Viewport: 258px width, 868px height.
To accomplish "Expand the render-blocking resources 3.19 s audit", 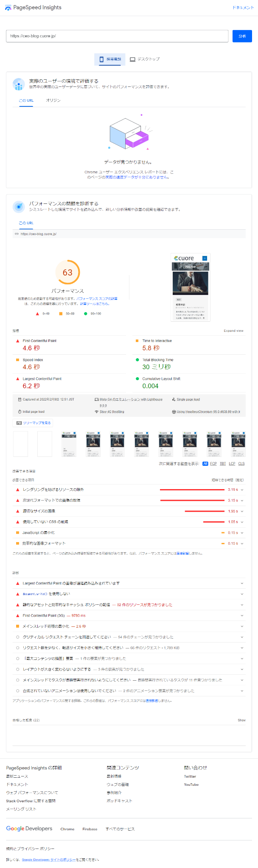I will (242, 490).
